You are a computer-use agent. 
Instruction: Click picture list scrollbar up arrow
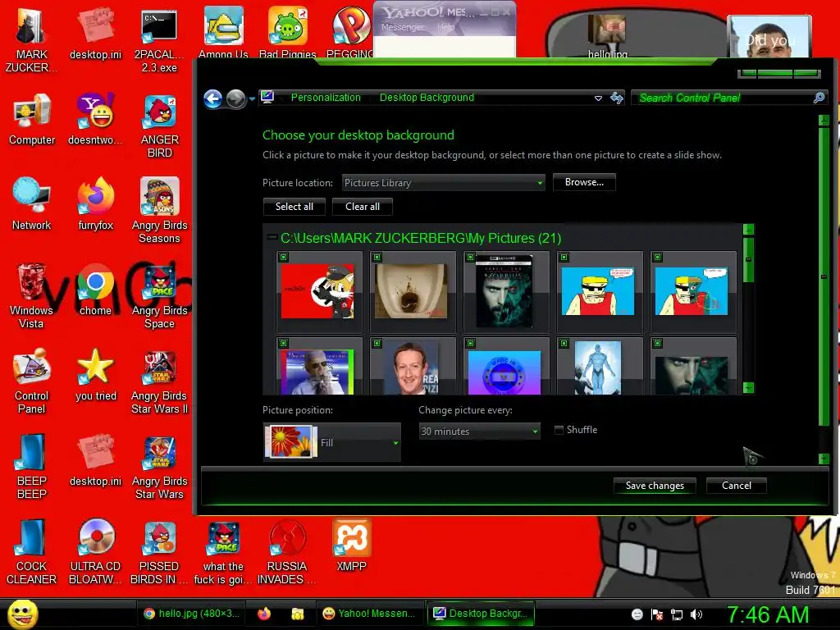click(x=748, y=230)
